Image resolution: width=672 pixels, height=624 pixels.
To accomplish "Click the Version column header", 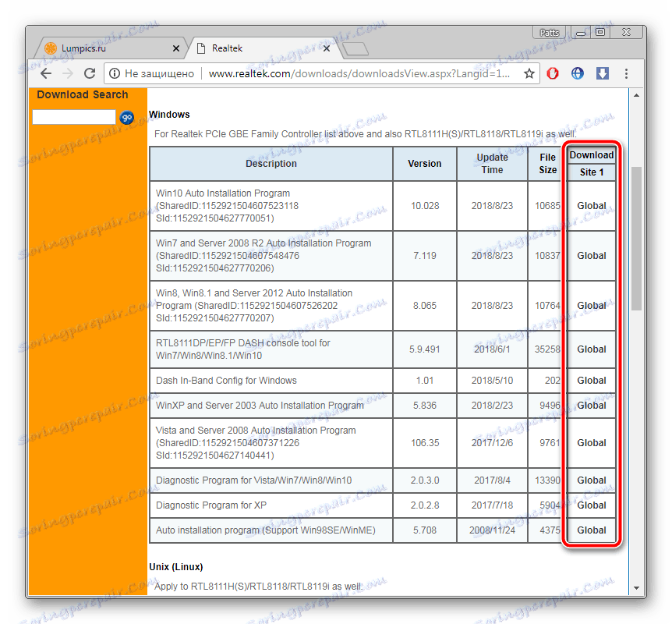I will pyautogui.click(x=424, y=164).
